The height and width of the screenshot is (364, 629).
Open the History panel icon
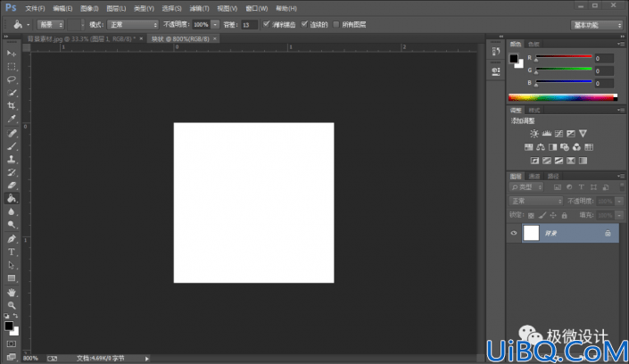pos(496,52)
